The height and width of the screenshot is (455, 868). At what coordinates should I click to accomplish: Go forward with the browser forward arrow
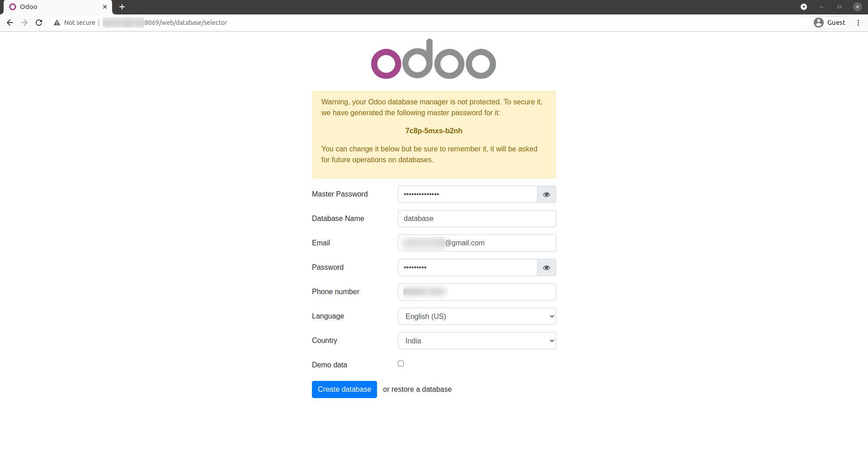(x=24, y=23)
